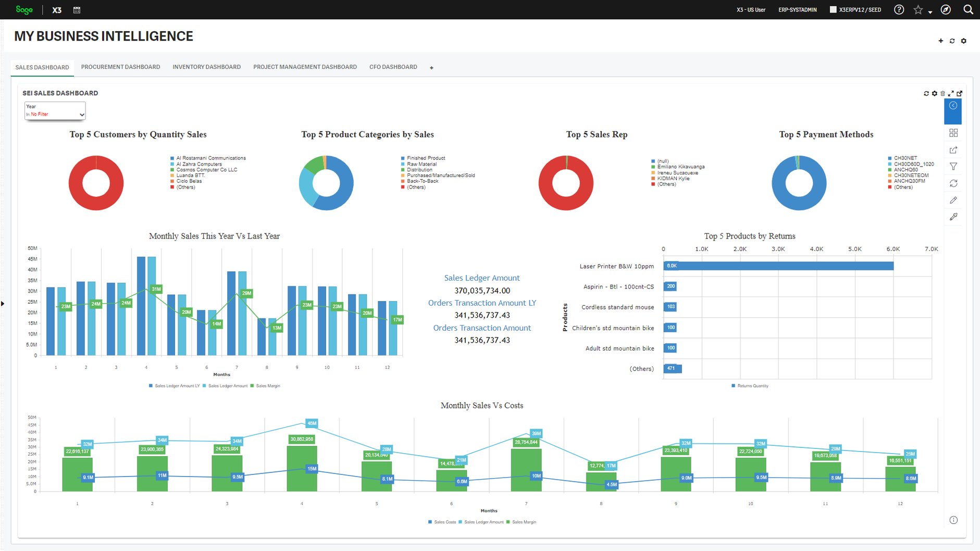Screen dimensions: 980x551
Task: Toggle Returns Quantity in Top 5 Products legend
Action: click(750, 385)
